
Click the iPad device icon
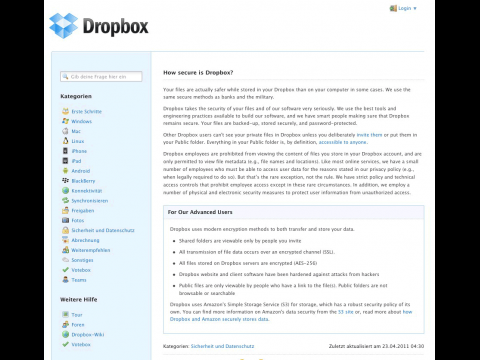[66, 161]
